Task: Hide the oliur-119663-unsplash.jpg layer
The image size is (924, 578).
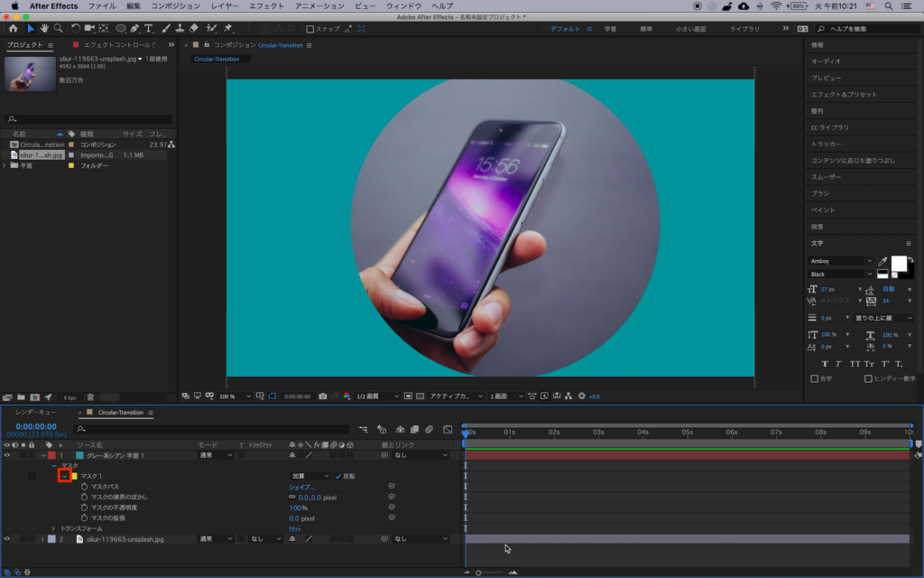Action: point(7,539)
